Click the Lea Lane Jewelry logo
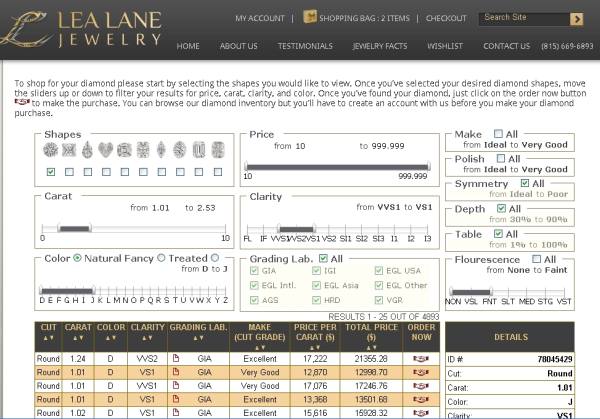The height and width of the screenshot is (419, 600). tap(81, 29)
